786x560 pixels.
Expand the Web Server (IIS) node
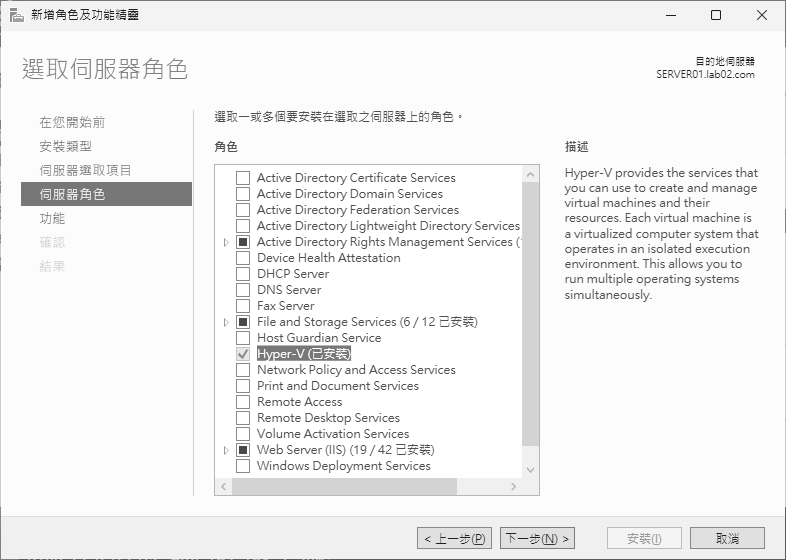(x=226, y=451)
